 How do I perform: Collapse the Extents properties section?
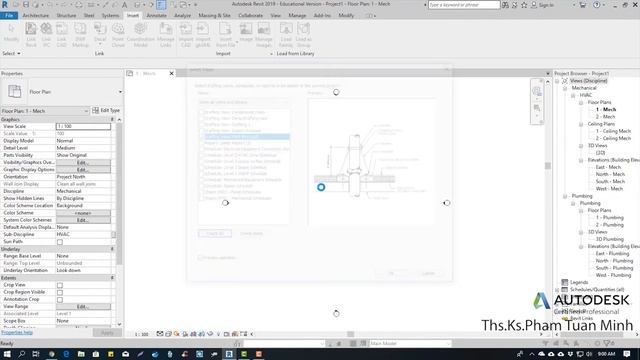(x=112, y=278)
